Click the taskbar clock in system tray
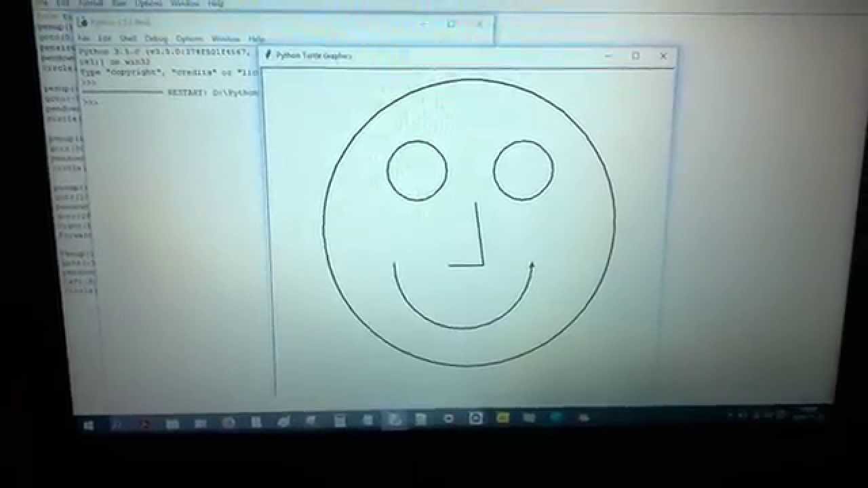Screen dimensions: 868x488 [x=809, y=413]
